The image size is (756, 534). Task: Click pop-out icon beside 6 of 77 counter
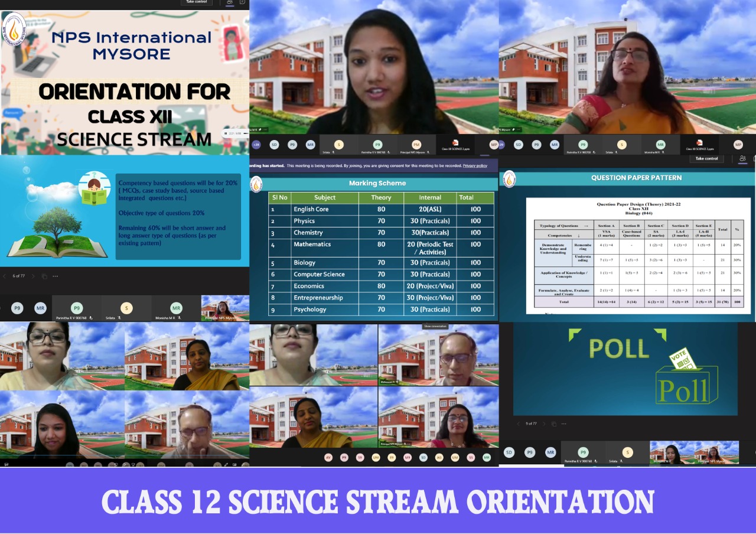tap(44, 276)
